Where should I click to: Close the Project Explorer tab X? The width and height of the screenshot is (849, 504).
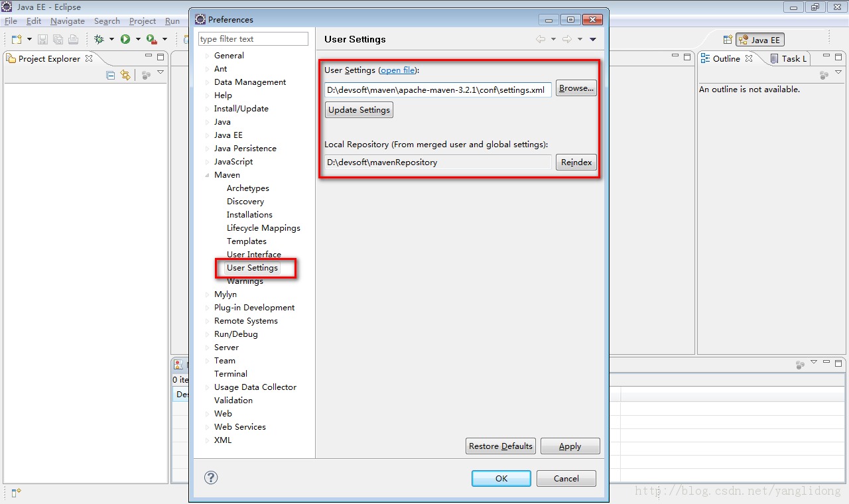(x=89, y=58)
